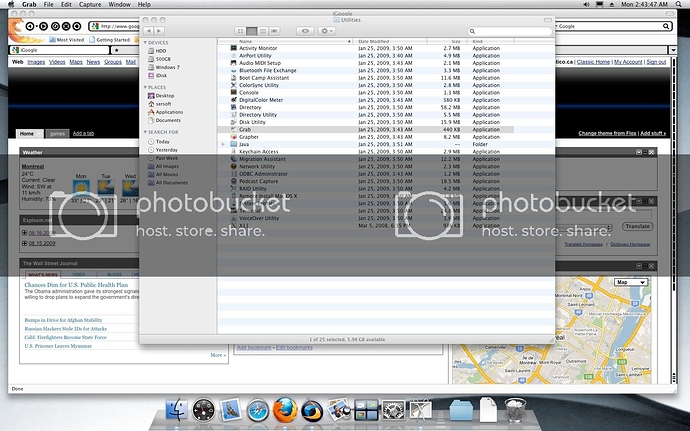690x431 pixels.
Task: Select Disk Utility in the Utilities list
Action: [x=365, y=122]
